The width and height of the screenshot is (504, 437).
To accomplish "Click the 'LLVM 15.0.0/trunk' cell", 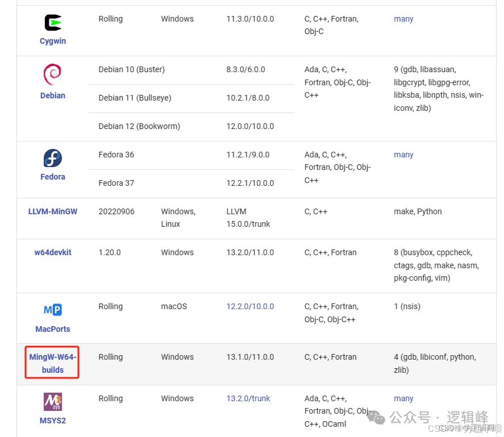I will [x=248, y=218].
